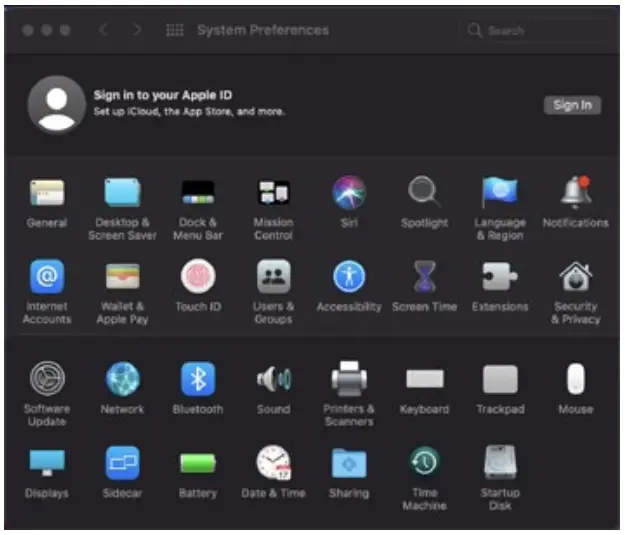Go forward with the right chevron
The width and height of the screenshot is (625, 535).
click(x=137, y=30)
